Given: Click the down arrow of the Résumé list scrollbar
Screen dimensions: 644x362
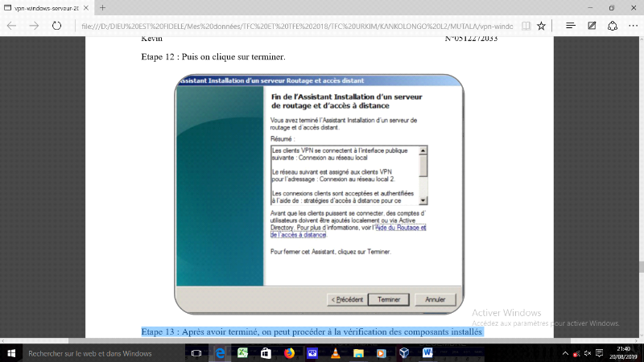Looking at the screenshot, I should (423, 200).
